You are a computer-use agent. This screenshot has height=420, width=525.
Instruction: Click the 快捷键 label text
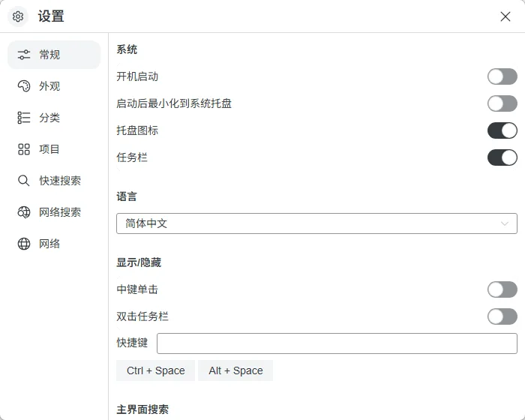pos(132,343)
